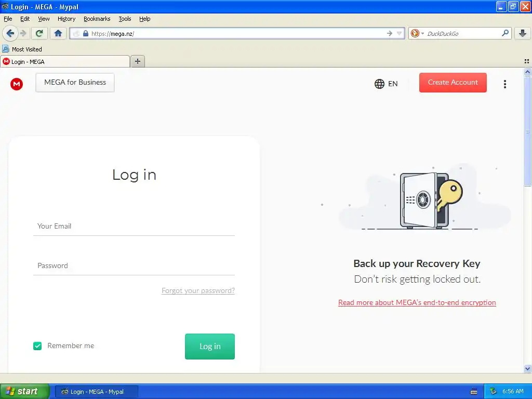
Task: Click into the Password field
Action: pyautogui.click(x=134, y=265)
